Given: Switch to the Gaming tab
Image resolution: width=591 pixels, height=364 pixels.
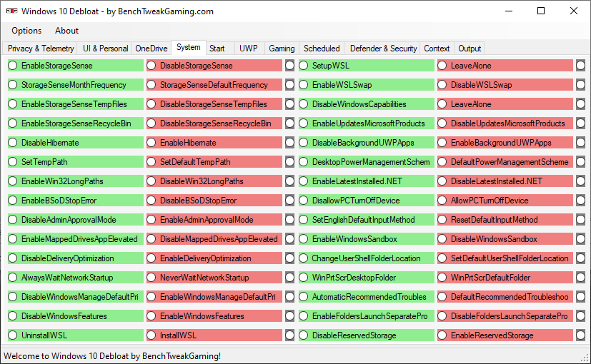Looking at the screenshot, I should tap(282, 49).
